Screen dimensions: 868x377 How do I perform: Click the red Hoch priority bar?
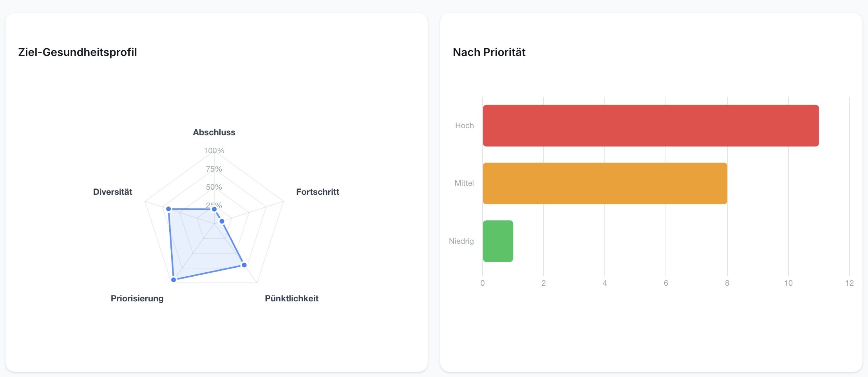[651, 125]
